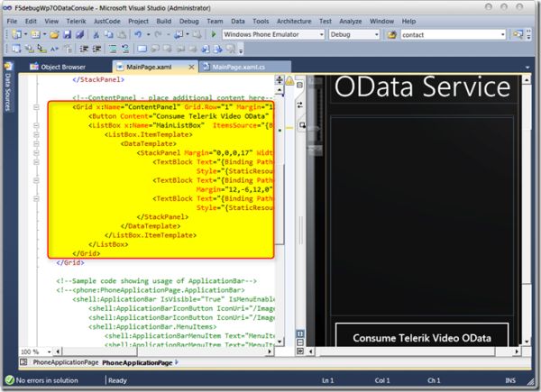541x392 pixels.
Task: Open the contact search box dropdown
Action: (x=502, y=34)
